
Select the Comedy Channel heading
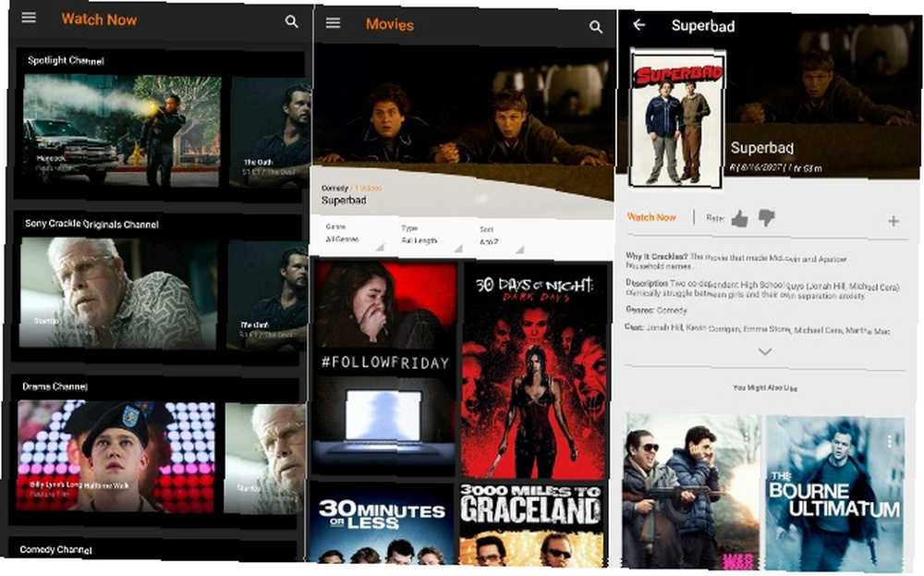coord(56,549)
